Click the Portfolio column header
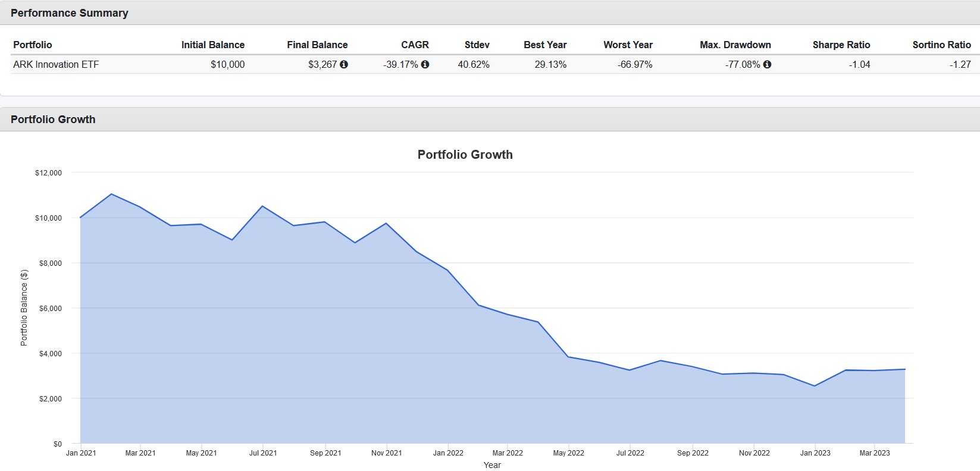980x471 pixels. tap(33, 45)
